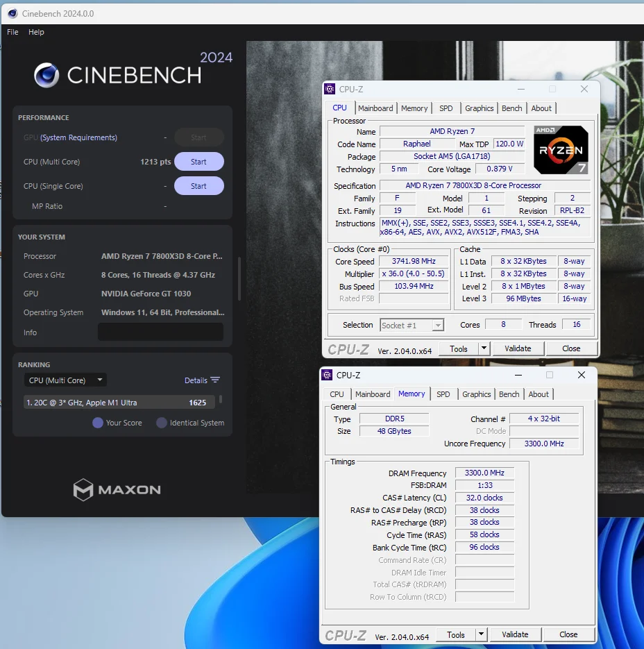Open the Details link in Ranking

click(196, 380)
